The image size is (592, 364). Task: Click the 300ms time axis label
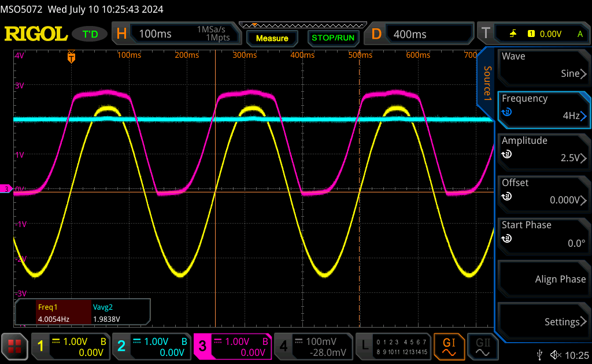245,55
